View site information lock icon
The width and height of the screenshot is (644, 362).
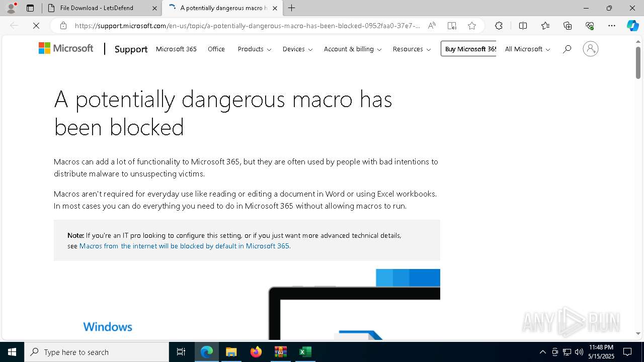(63, 26)
